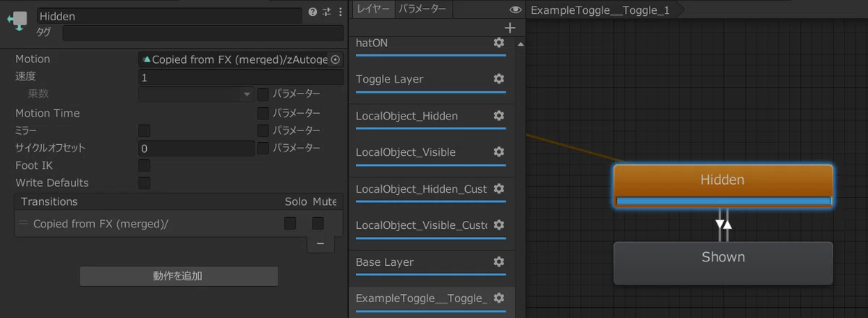Click the state name field containing Hidden

(169, 15)
